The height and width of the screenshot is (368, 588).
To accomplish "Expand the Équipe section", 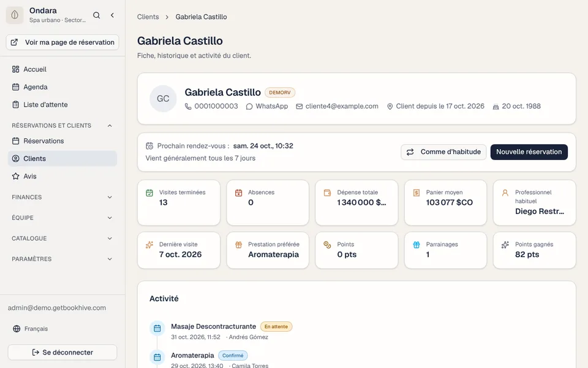I will (62, 218).
